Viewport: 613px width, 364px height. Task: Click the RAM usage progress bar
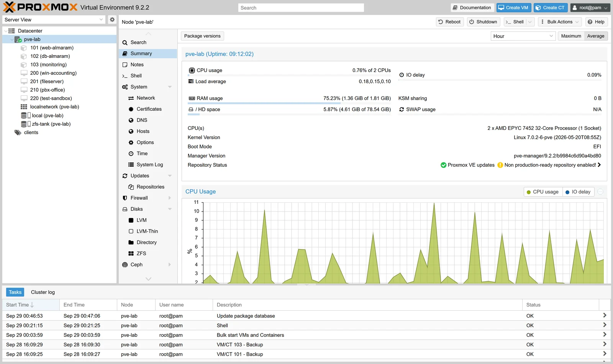click(x=289, y=103)
